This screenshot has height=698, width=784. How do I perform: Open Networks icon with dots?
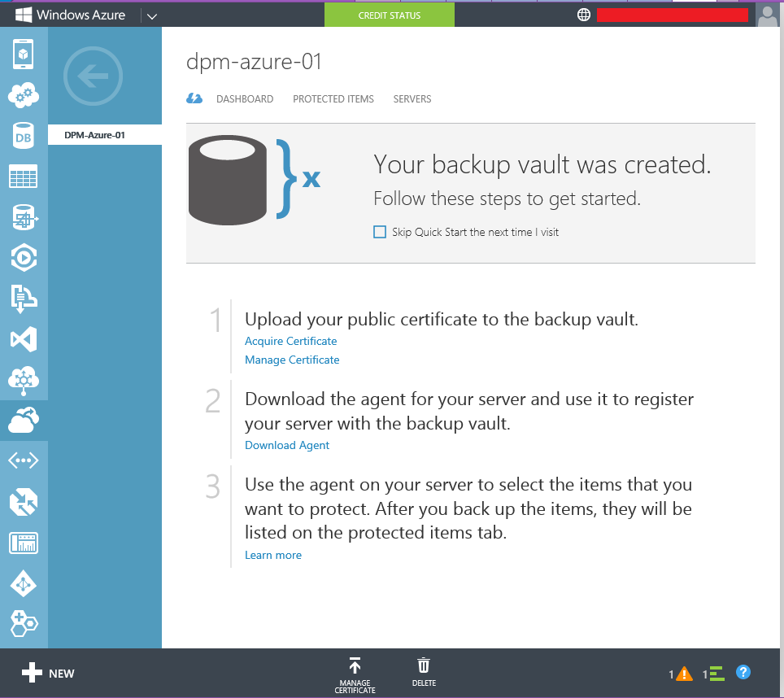(24, 460)
